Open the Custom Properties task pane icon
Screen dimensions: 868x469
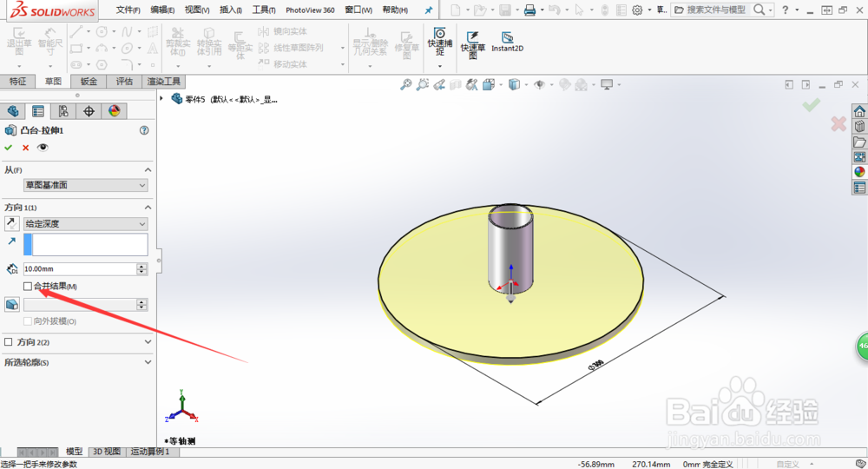point(859,188)
